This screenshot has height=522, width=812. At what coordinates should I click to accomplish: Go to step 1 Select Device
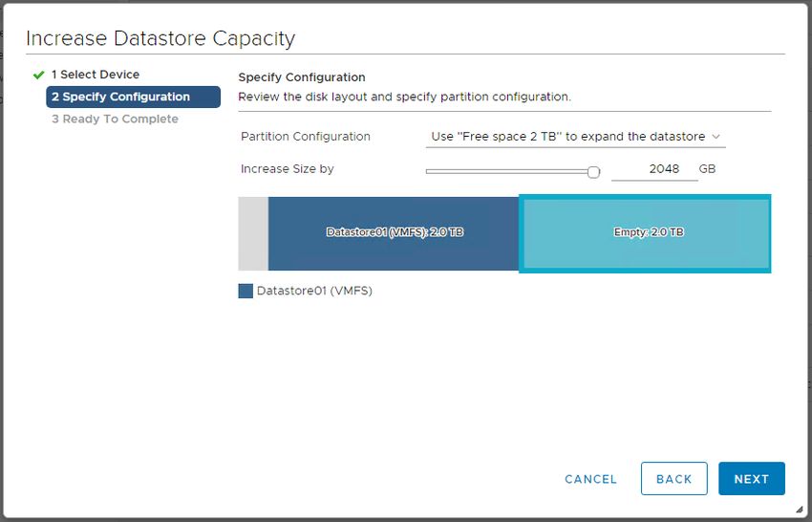click(x=96, y=75)
